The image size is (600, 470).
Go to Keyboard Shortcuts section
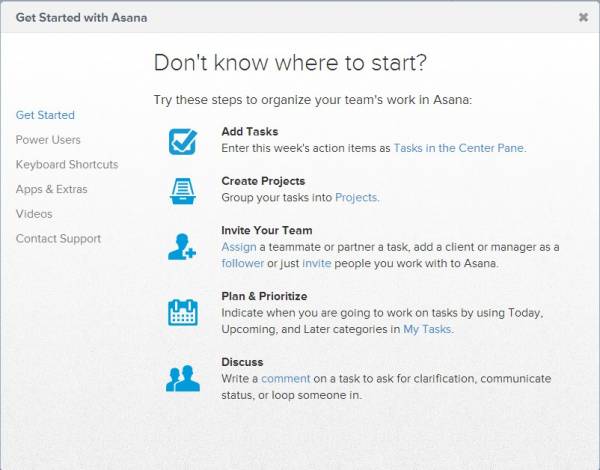pos(67,165)
